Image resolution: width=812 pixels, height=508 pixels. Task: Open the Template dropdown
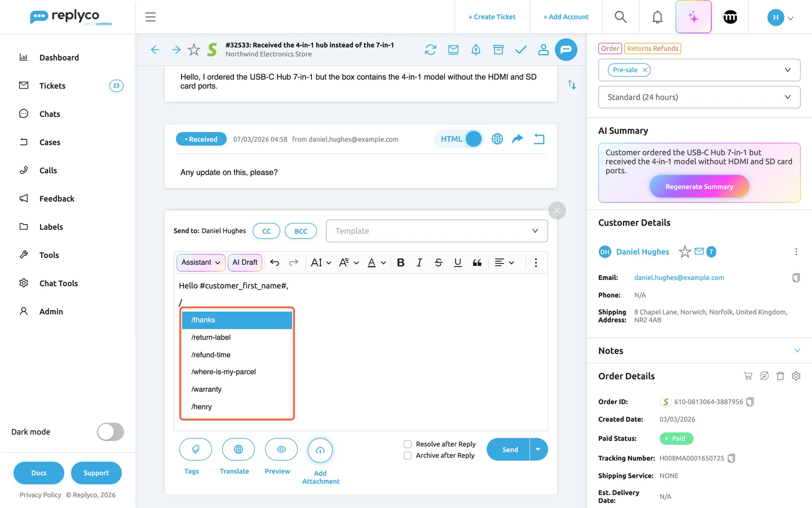437,231
